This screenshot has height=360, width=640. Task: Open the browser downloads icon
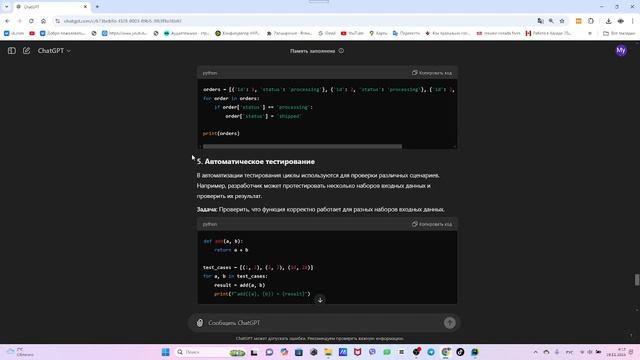[608, 21]
